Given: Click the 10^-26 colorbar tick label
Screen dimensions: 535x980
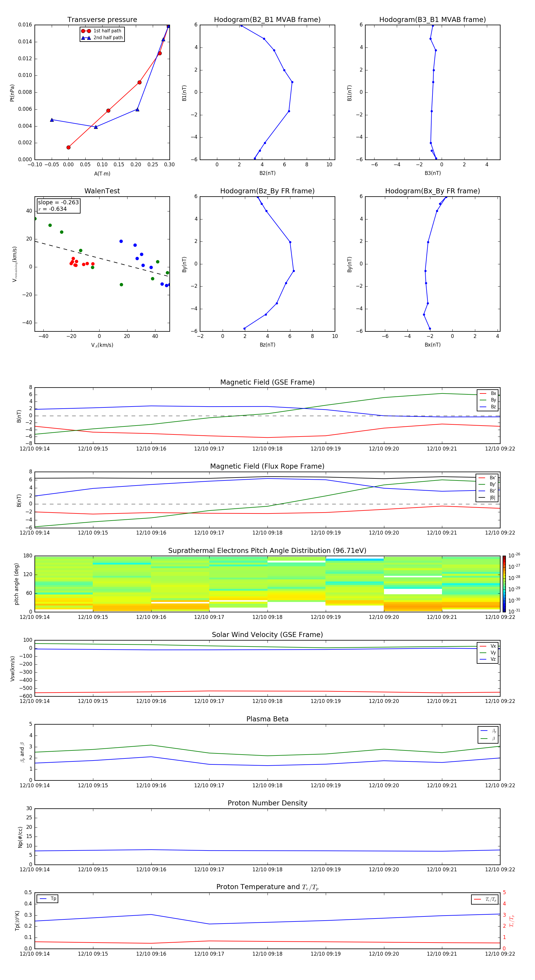Looking at the screenshot, I should [x=514, y=555].
